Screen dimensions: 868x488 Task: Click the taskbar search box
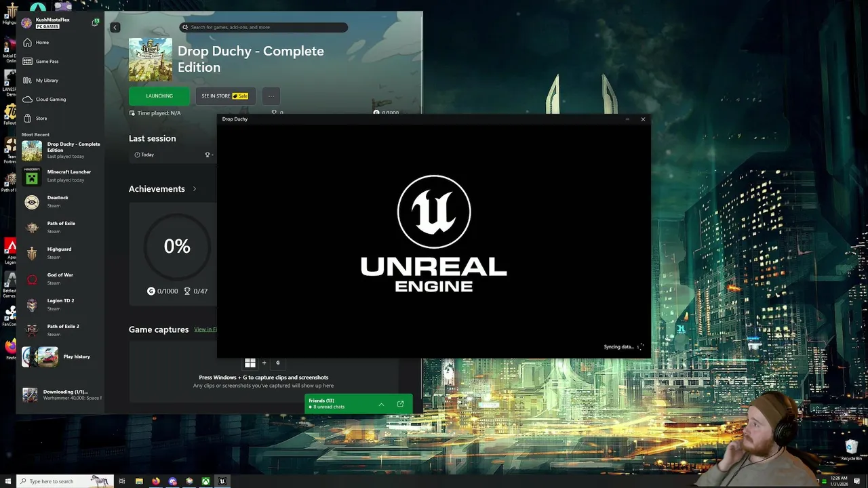(65, 481)
